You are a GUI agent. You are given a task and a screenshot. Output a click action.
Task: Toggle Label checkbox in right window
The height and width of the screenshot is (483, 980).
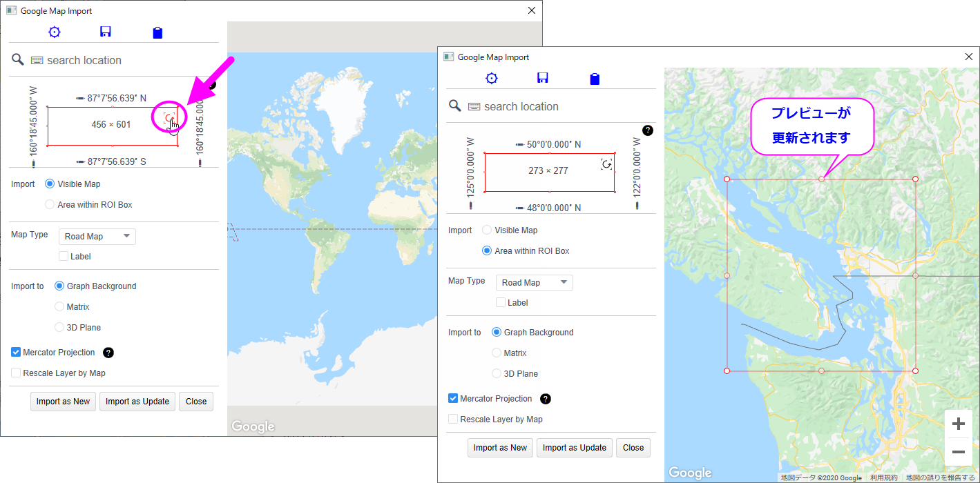(x=501, y=302)
